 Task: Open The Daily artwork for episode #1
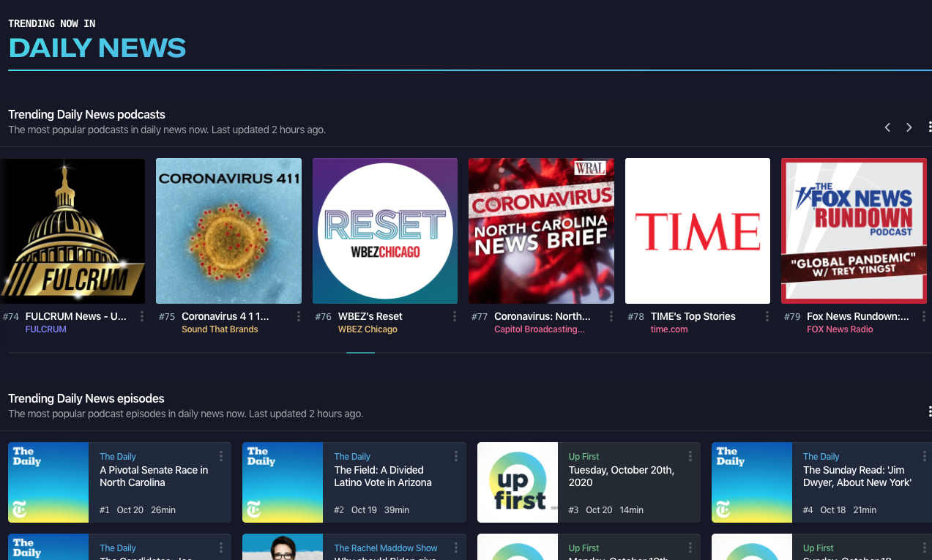(48, 482)
